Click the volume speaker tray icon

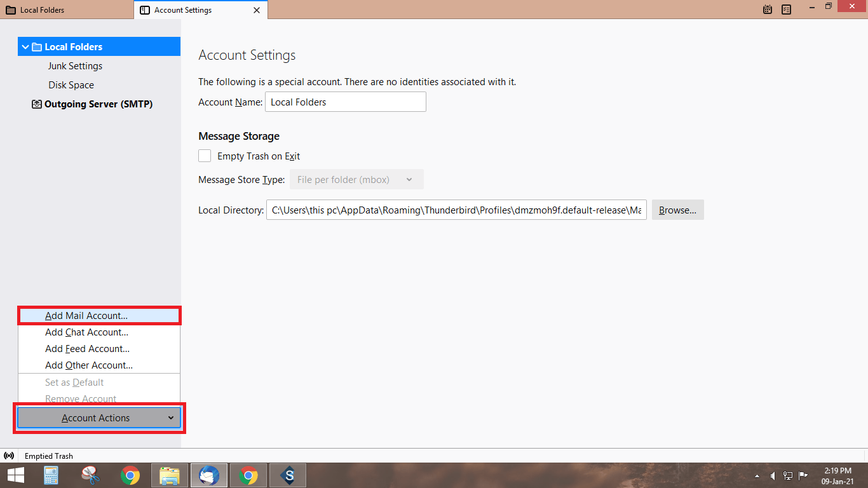pyautogui.click(x=773, y=475)
